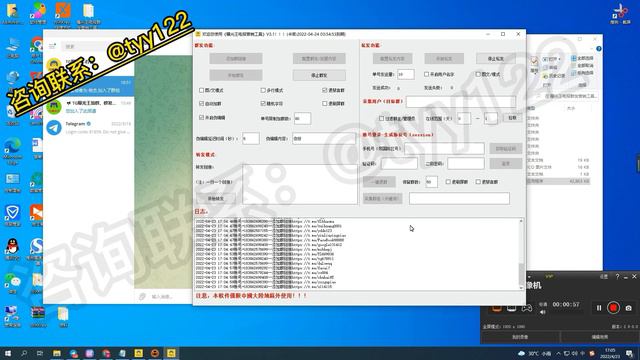Image resolution: width=640 pixels, height=360 pixels.
Task: Click 全部取消 in File Explorer ribbon
Action: click(x=582, y=65)
